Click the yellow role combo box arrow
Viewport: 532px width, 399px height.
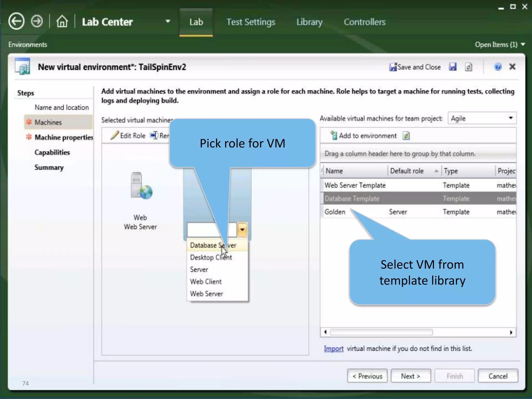(242, 230)
